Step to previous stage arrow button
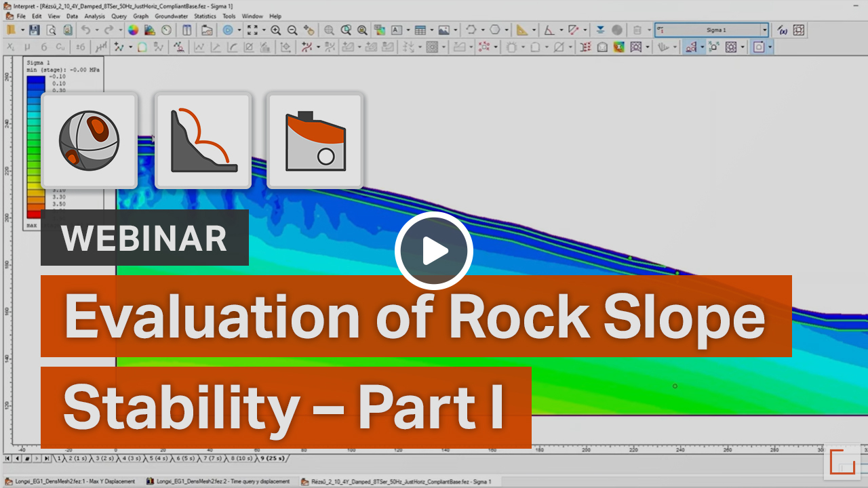 [x=18, y=459]
